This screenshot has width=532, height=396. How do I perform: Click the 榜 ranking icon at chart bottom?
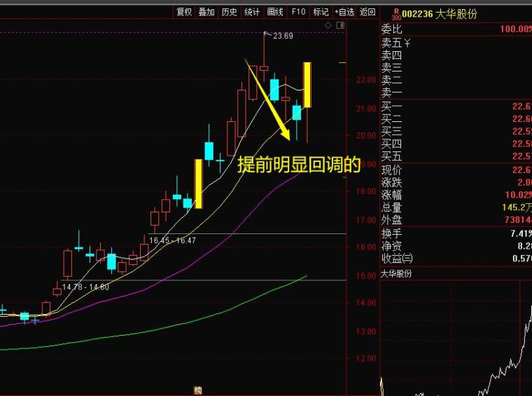(198, 390)
